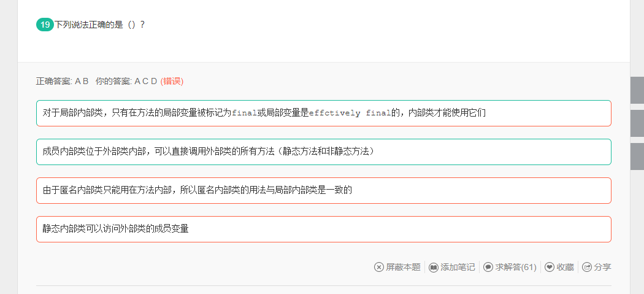Viewport: 644px width, 294px height.
Task: Click the 分享 share icon
Action: pos(587,267)
